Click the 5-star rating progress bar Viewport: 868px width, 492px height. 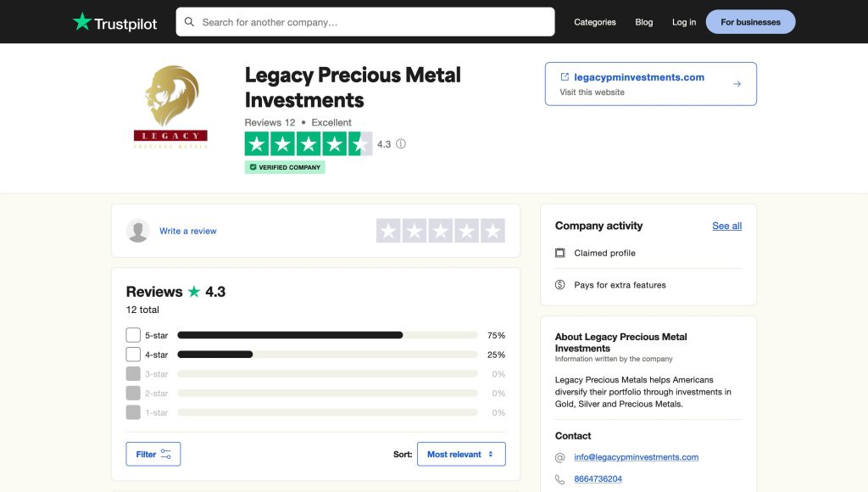pyautogui.click(x=327, y=335)
